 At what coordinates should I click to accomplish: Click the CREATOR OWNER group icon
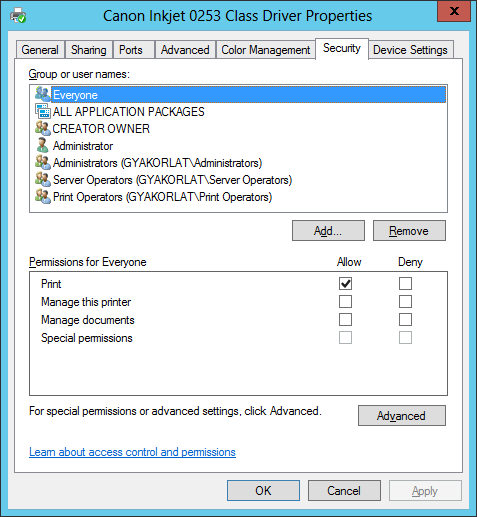43,128
